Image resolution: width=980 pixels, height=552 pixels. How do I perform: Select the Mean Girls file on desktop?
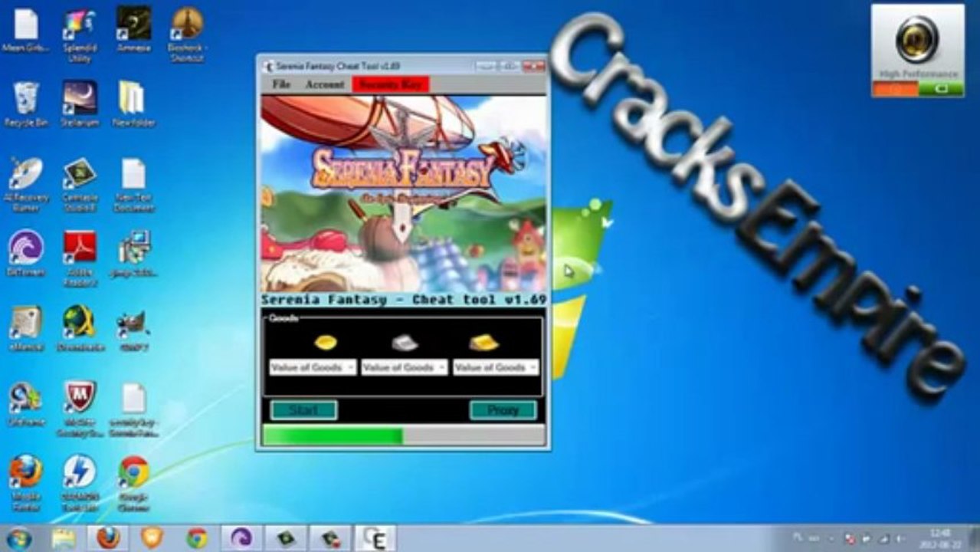point(26,31)
